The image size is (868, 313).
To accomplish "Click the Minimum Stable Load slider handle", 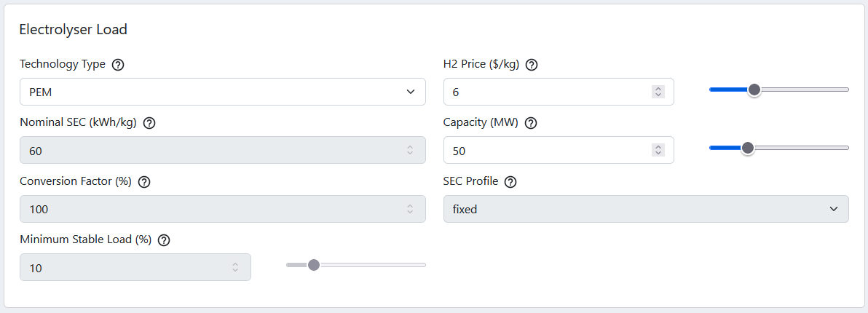I will (314, 265).
